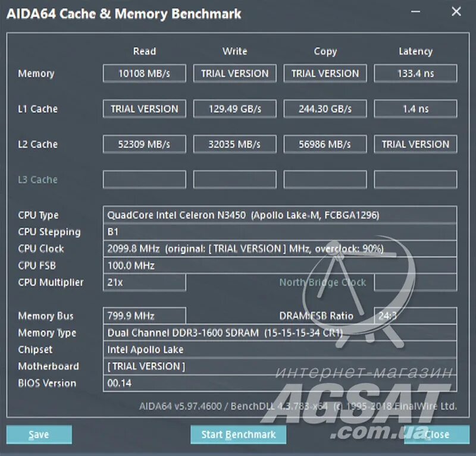Click the empty North Bridge Clock field
This screenshot has height=456, width=476.
coord(415,282)
